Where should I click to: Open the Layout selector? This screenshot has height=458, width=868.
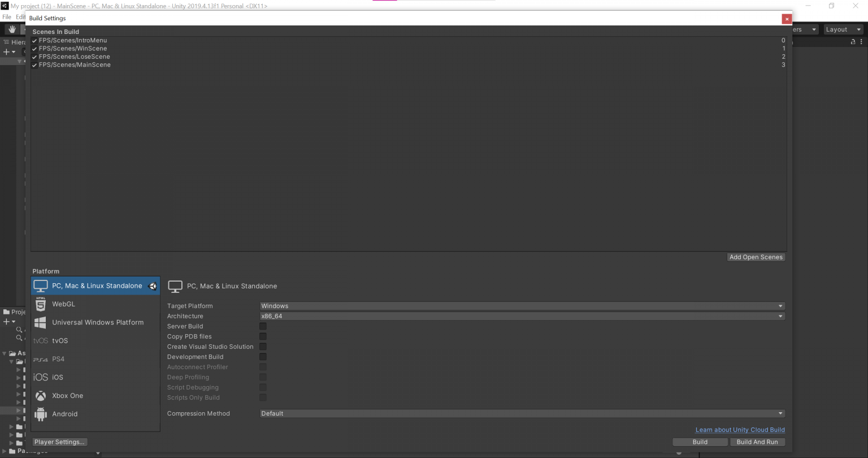(x=842, y=29)
